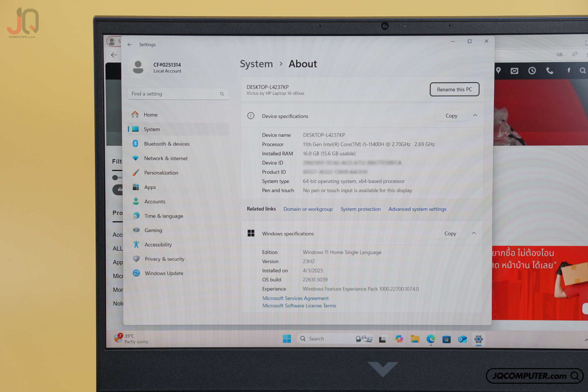Click the Accounts person icon in sidebar
This screenshot has width=588, height=392.
click(x=136, y=201)
